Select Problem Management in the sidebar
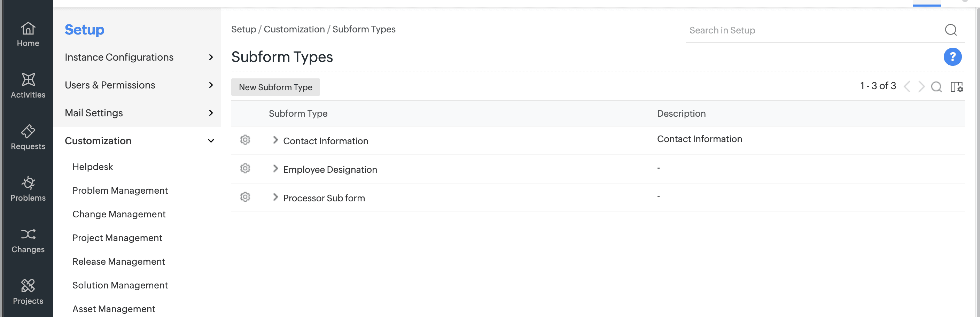The height and width of the screenshot is (317, 980). pos(120,191)
